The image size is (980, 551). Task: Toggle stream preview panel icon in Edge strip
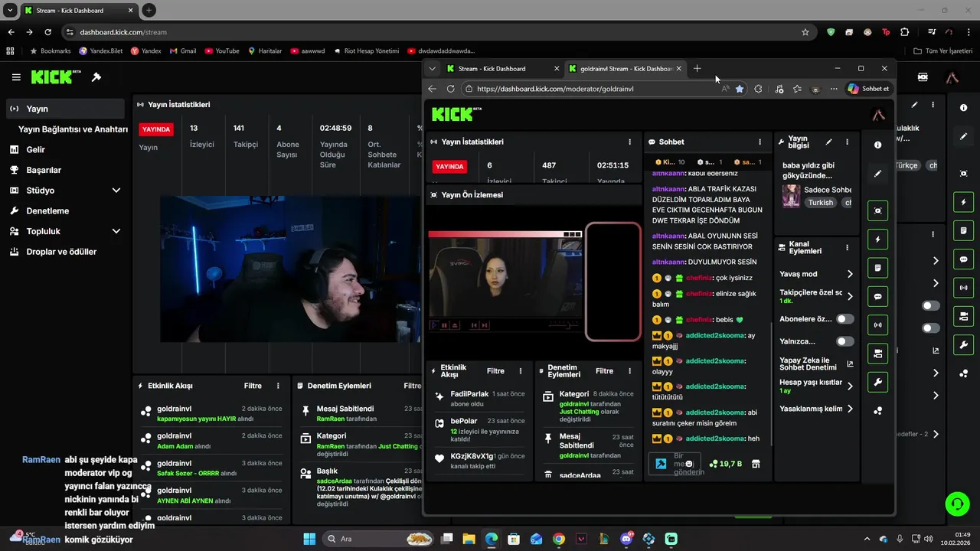coord(877,210)
